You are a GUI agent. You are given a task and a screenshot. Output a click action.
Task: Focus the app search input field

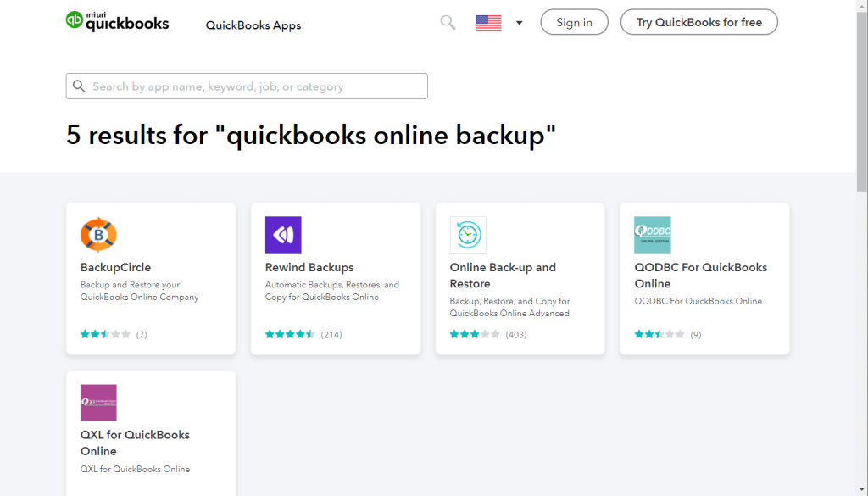(247, 86)
